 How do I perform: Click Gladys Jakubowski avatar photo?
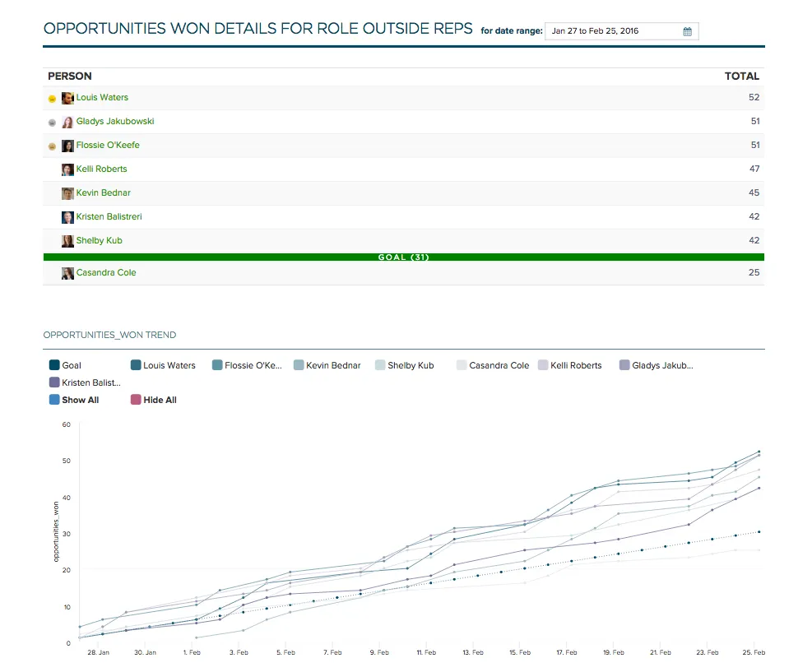point(67,122)
